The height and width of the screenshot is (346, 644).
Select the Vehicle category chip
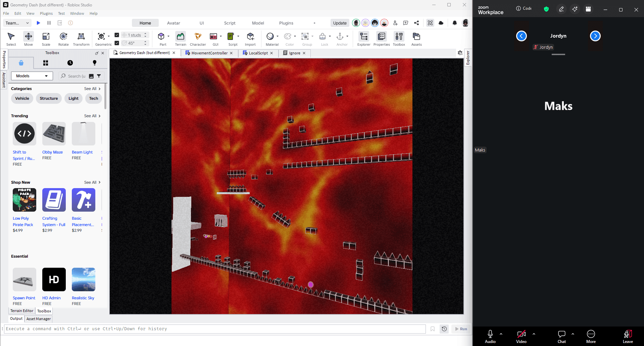coord(22,98)
